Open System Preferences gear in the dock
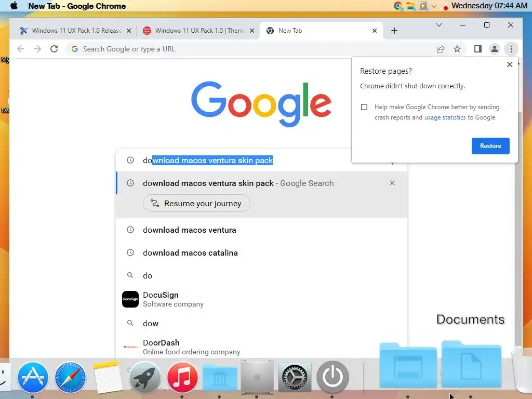The image size is (532, 399). [295, 377]
